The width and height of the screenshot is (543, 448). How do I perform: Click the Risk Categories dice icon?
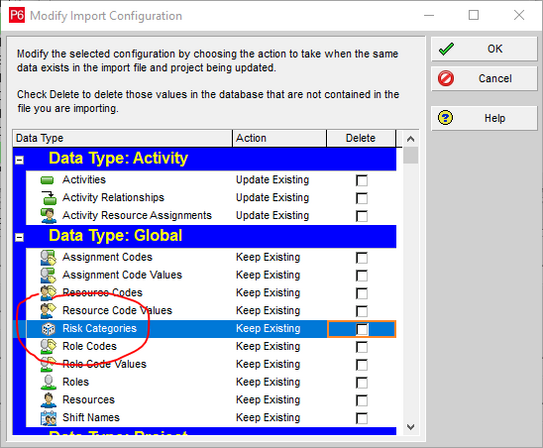tap(48, 329)
